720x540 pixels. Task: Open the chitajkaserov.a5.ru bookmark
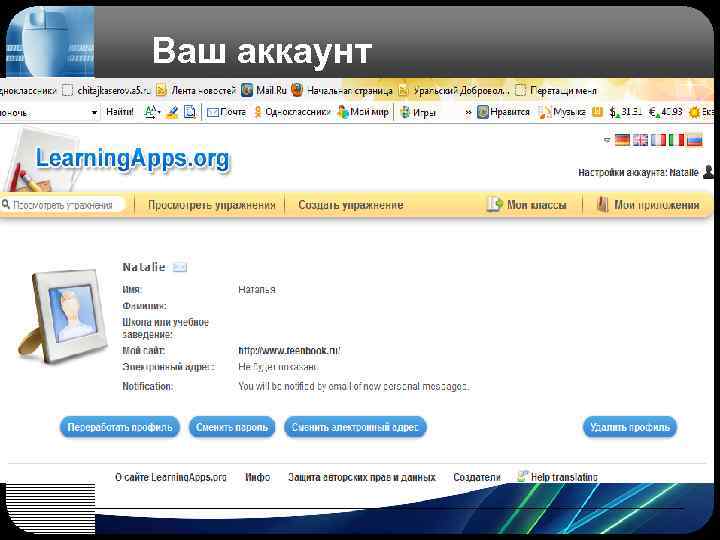point(107,90)
